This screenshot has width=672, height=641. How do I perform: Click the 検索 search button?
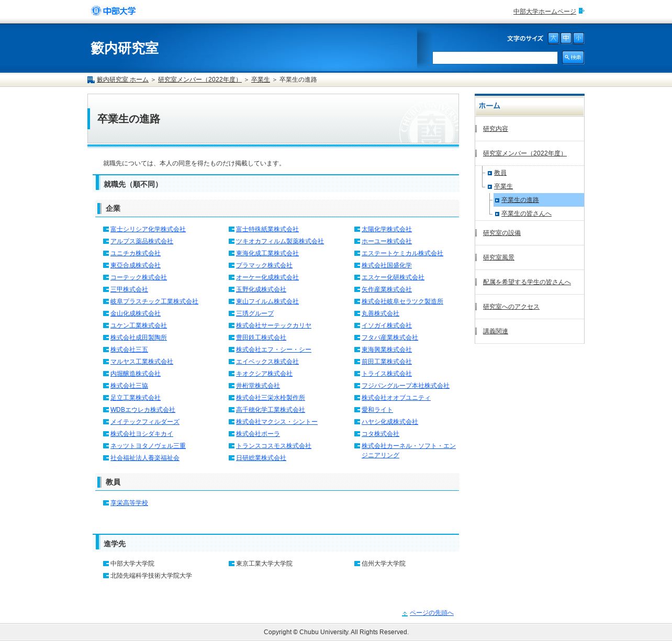573,58
